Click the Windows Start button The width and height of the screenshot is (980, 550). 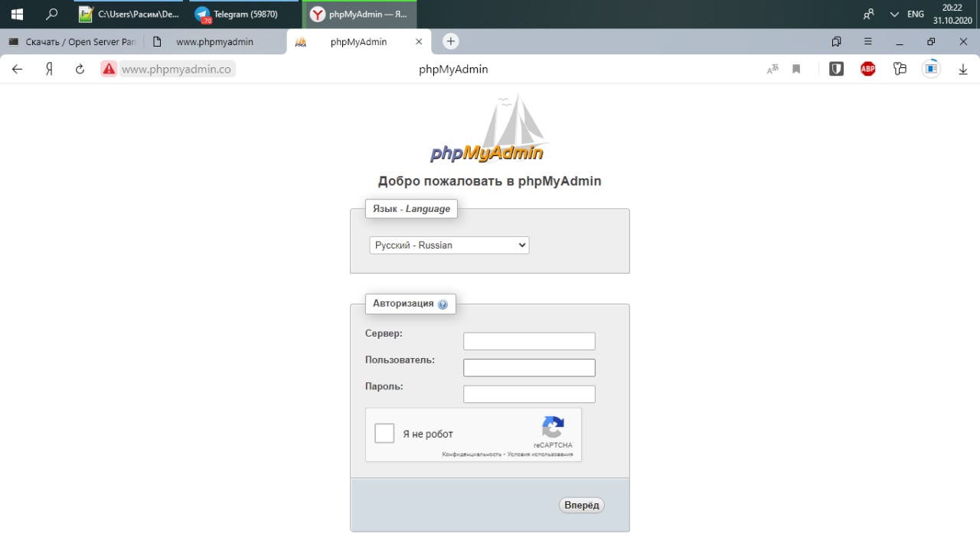tap(17, 14)
